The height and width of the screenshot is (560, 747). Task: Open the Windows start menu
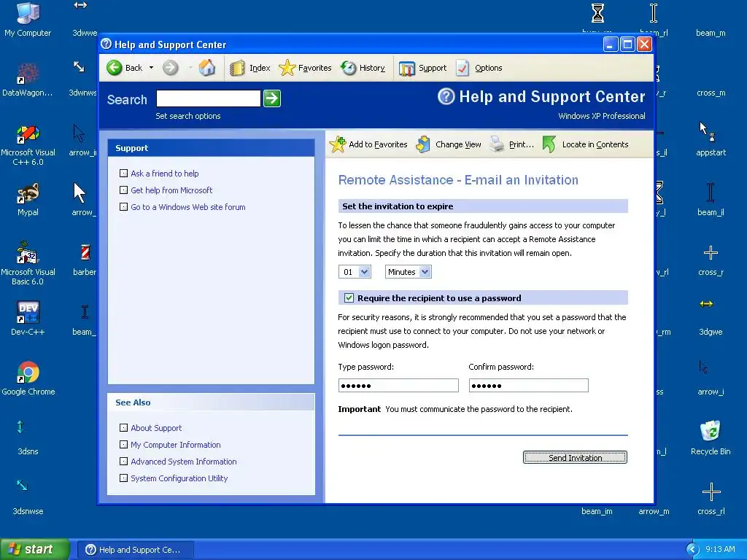pos(34,550)
